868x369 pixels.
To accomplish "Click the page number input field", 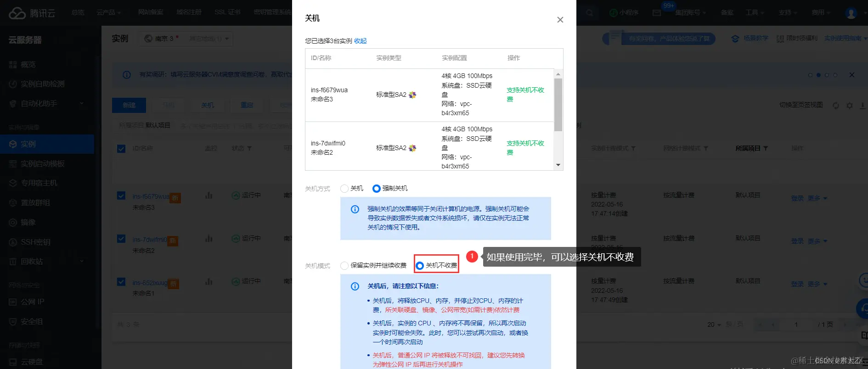I will click(796, 324).
